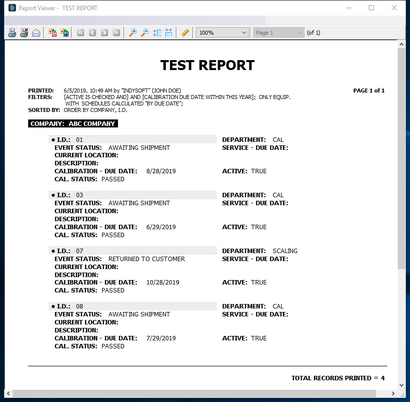Click the print report icon
This screenshot has height=402, width=410.
pyautogui.click(x=12, y=33)
